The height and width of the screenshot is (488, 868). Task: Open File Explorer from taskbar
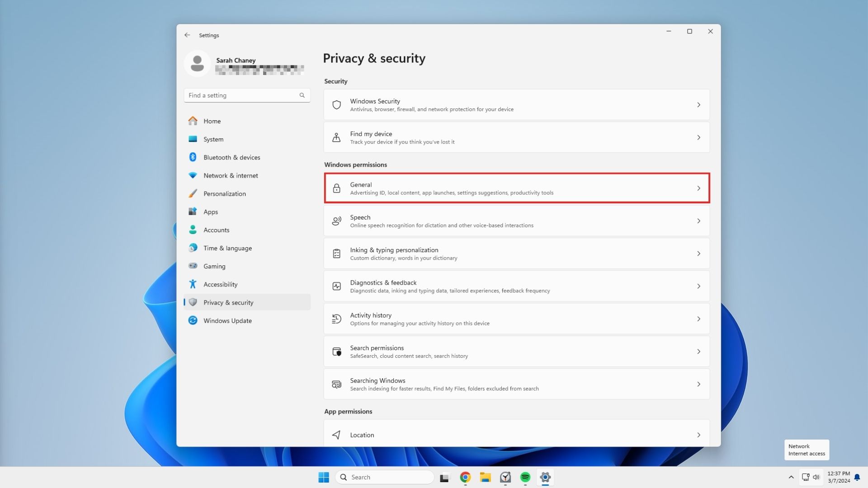[x=486, y=477]
